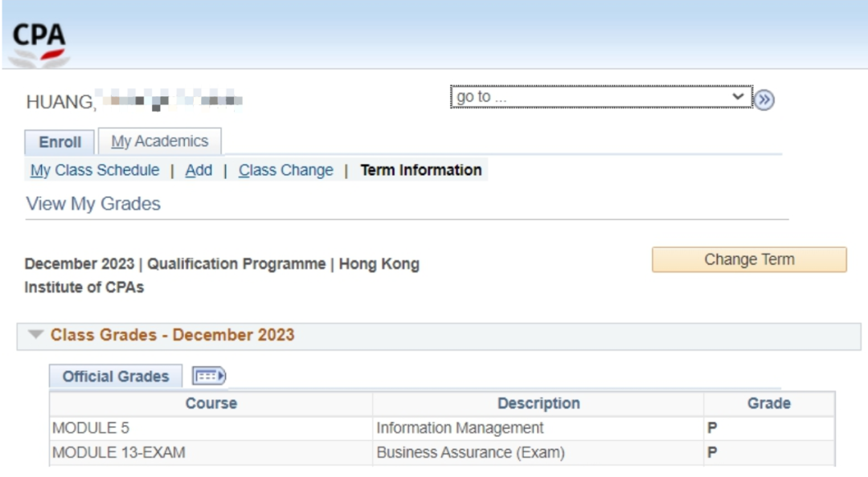
Task: Click the Business Assurance (Exam) description
Action: pyautogui.click(x=470, y=452)
